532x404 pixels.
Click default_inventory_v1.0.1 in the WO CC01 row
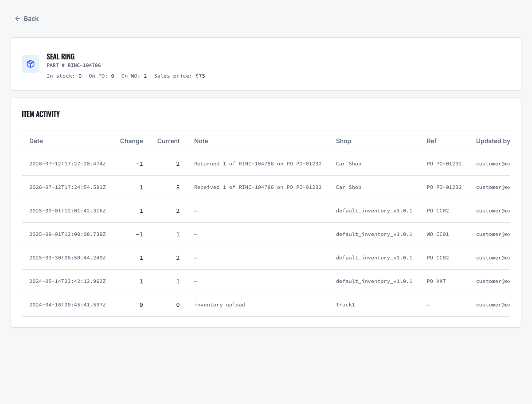coord(374,234)
